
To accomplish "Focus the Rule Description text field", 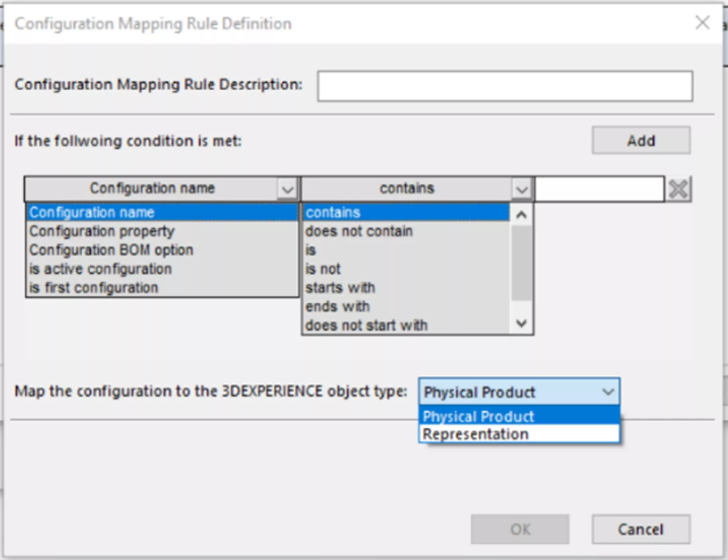I will 505,86.
